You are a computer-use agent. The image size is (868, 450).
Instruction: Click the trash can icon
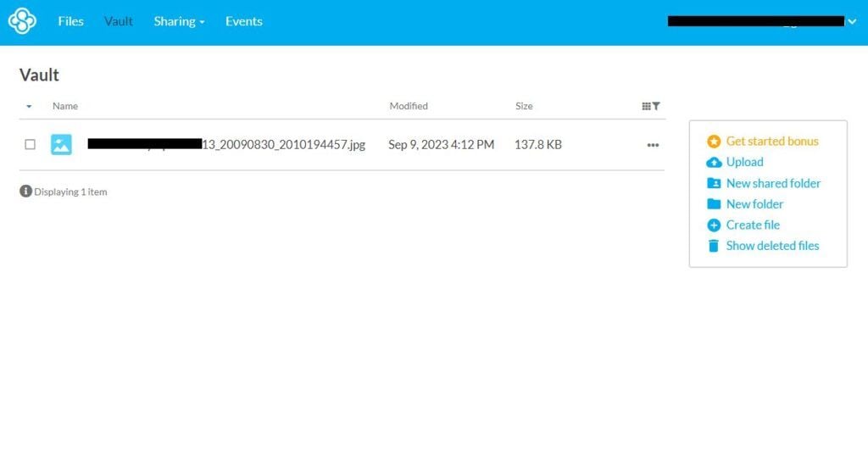click(714, 246)
